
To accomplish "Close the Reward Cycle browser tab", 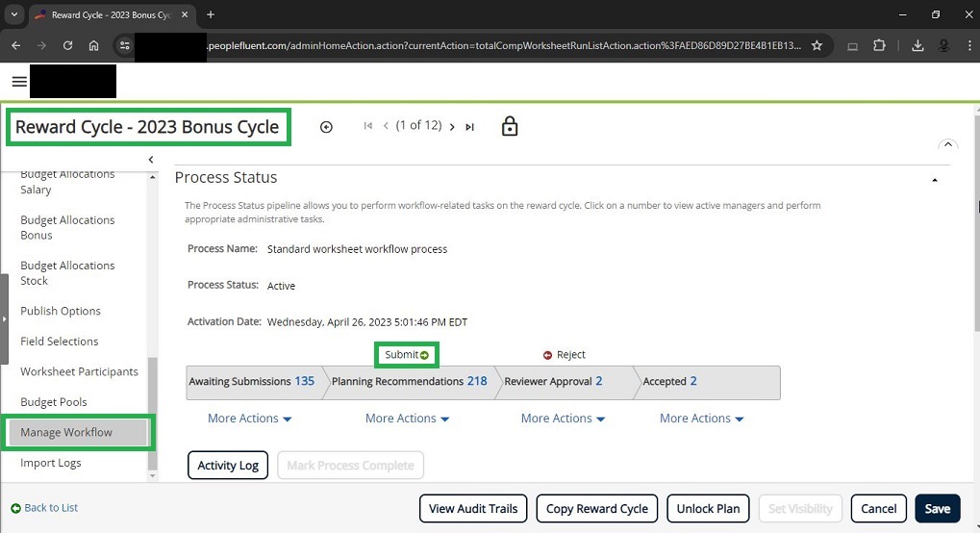I will (x=185, y=14).
